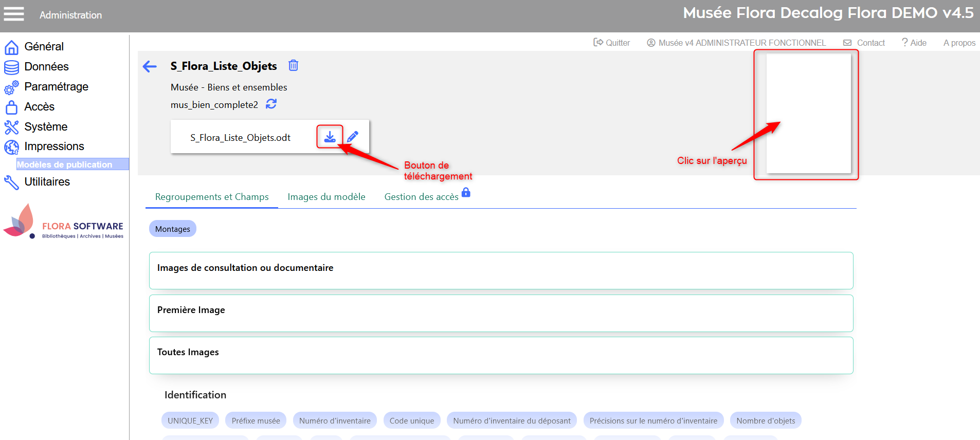Refresh the mus_bien_complete2 source
This screenshot has height=440, width=980.
[x=271, y=104]
